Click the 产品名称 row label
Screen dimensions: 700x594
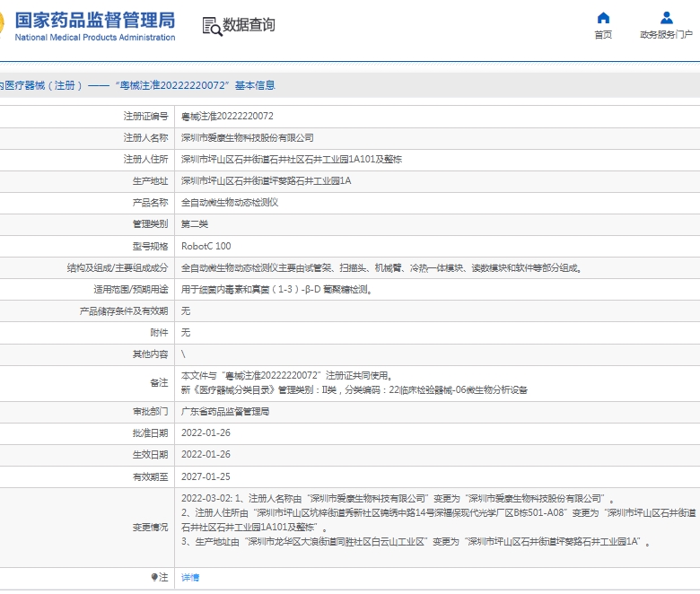click(x=151, y=203)
